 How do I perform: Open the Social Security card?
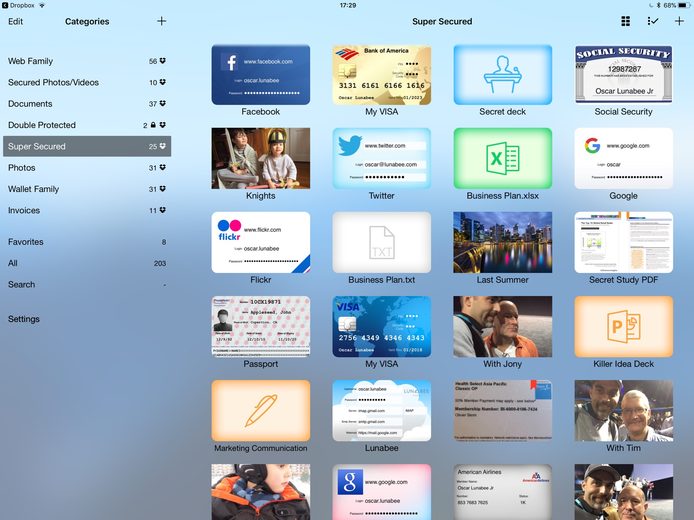(624, 75)
